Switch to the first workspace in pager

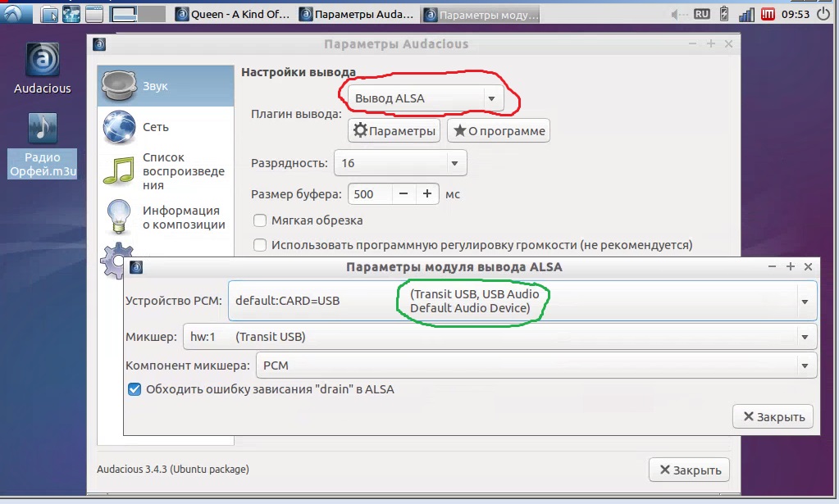point(124,14)
